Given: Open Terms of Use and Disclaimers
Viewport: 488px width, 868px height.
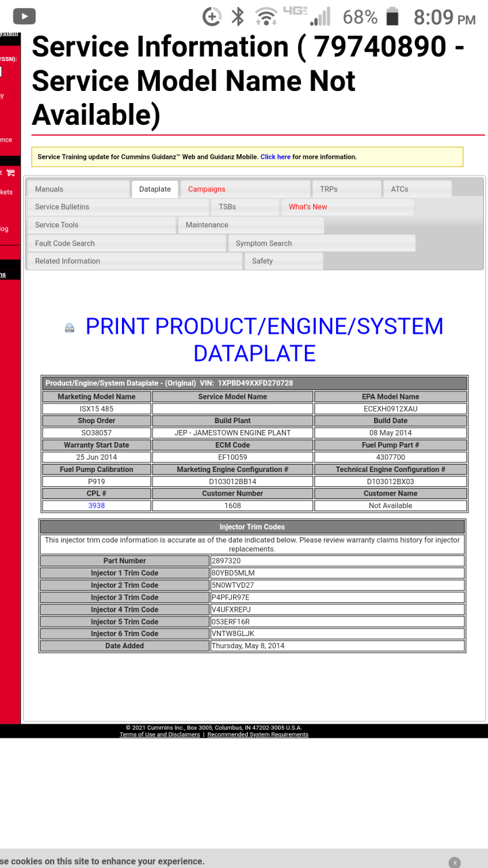Looking at the screenshot, I should pos(160,734).
